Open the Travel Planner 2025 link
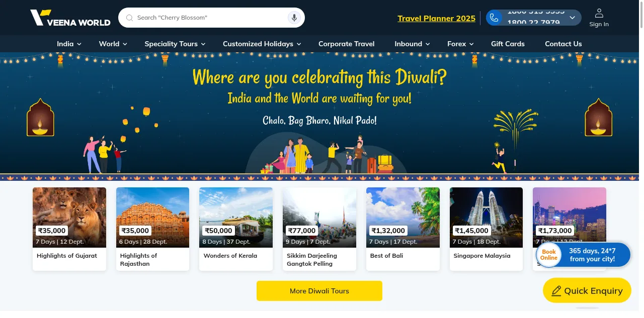 point(436,18)
